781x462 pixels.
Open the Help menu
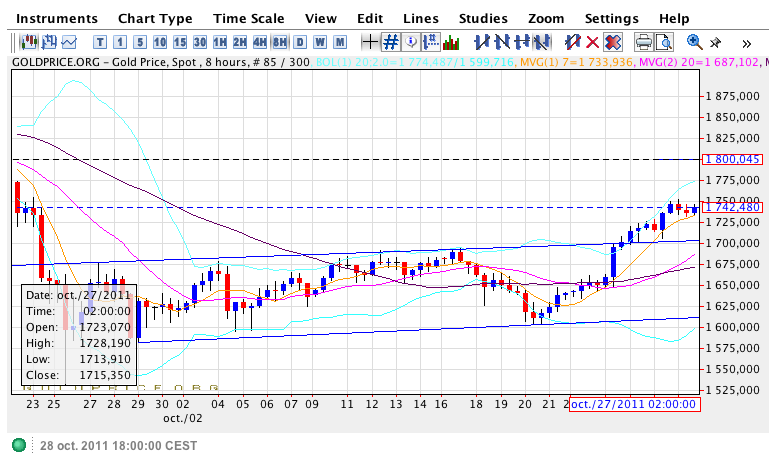pyautogui.click(x=674, y=18)
